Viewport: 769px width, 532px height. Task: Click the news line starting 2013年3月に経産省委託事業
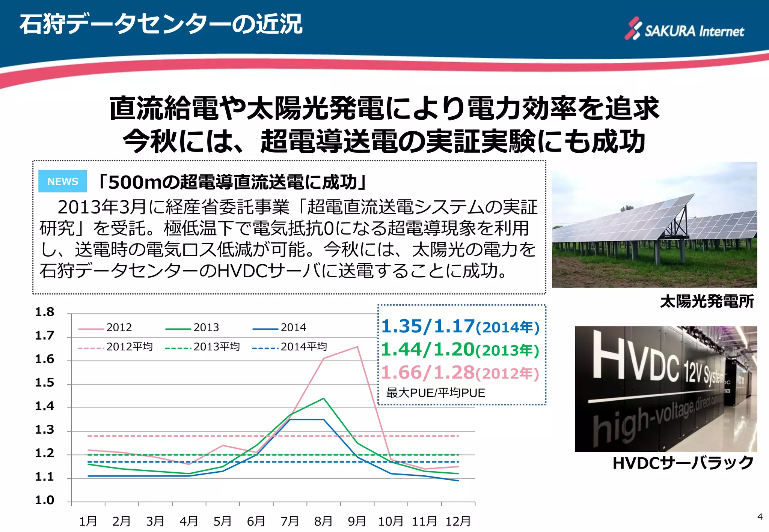click(297, 207)
